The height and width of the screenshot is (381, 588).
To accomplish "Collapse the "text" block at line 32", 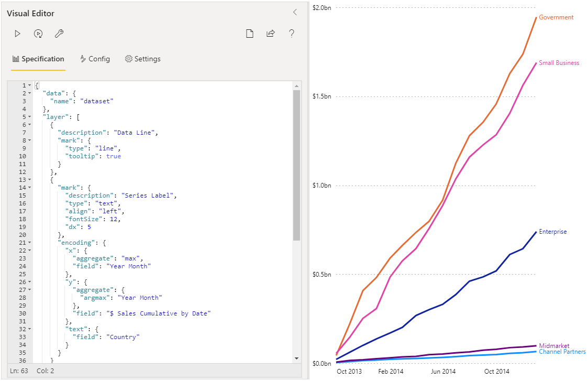I will click(30, 329).
